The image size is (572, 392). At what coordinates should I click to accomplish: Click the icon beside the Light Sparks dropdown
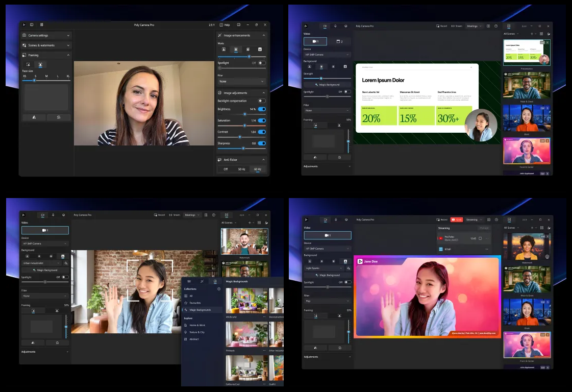(348, 268)
